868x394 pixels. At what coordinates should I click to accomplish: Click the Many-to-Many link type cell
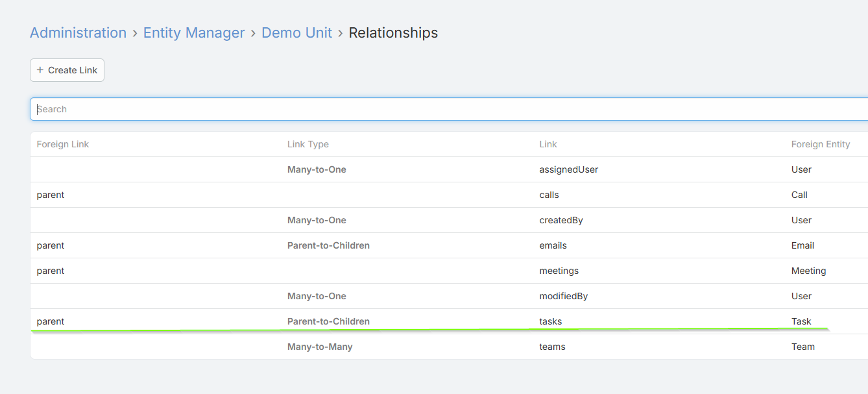point(320,347)
